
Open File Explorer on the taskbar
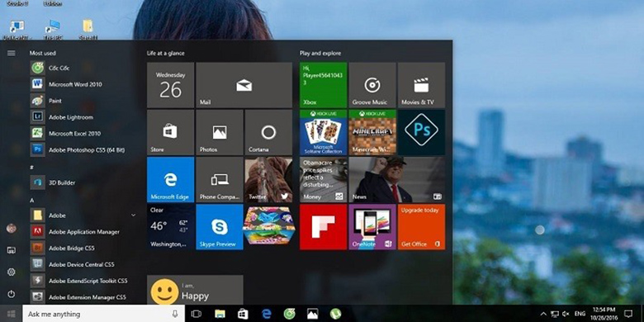tap(220, 314)
